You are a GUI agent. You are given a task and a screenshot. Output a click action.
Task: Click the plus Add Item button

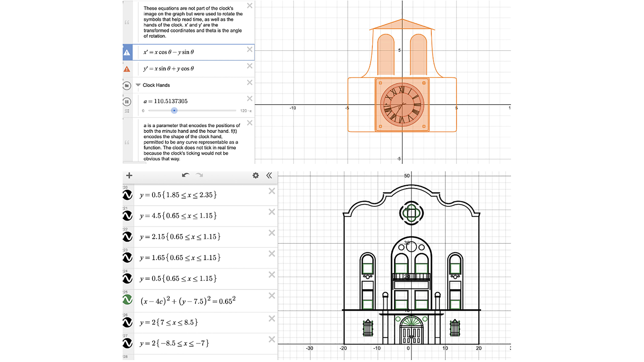129,175
